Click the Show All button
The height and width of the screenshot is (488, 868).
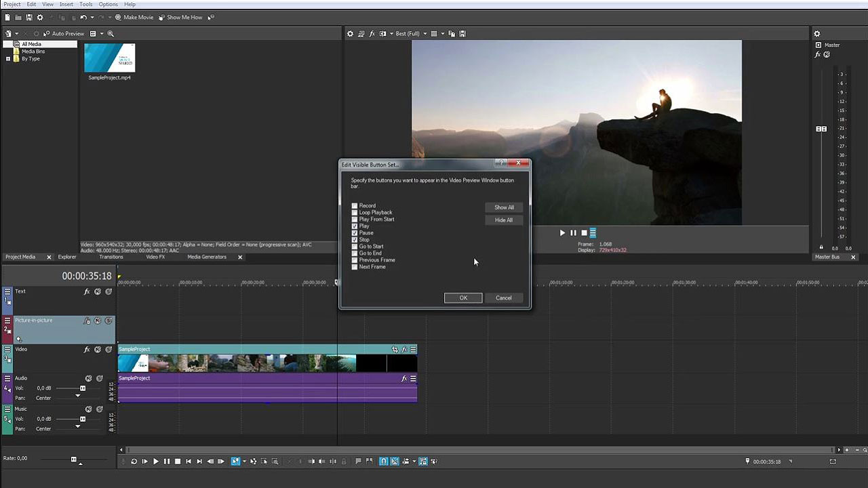[504, 207]
